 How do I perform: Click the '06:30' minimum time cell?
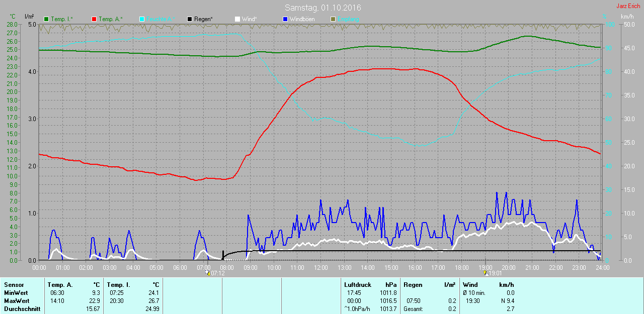coord(57,293)
